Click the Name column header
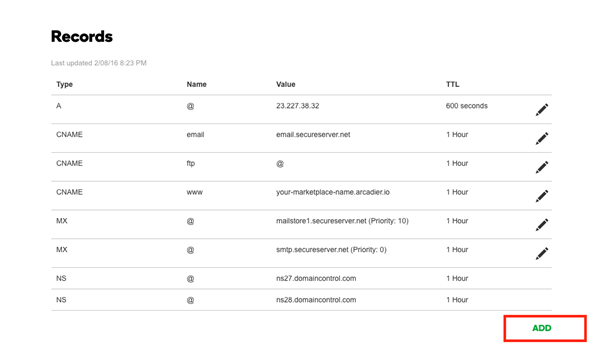This screenshot has width=602, height=363. click(x=197, y=84)
